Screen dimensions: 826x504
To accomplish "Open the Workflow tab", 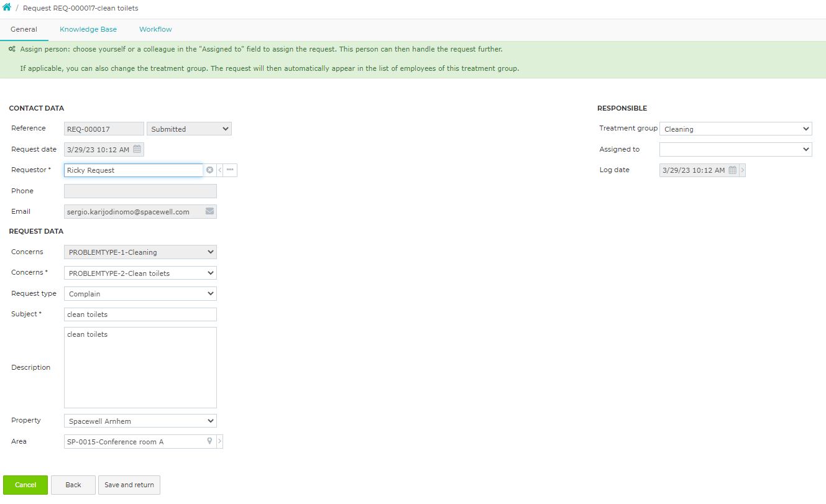I will pyautogui.click(x=155, y=29).
